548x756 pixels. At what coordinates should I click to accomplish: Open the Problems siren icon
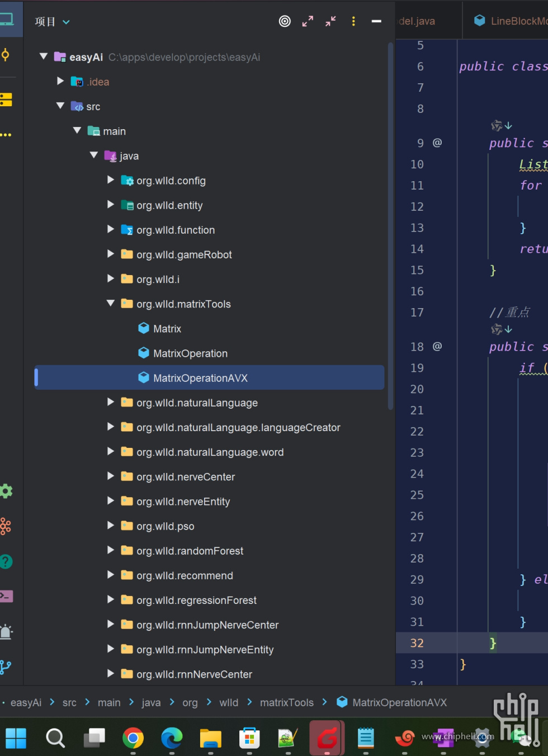6,631
